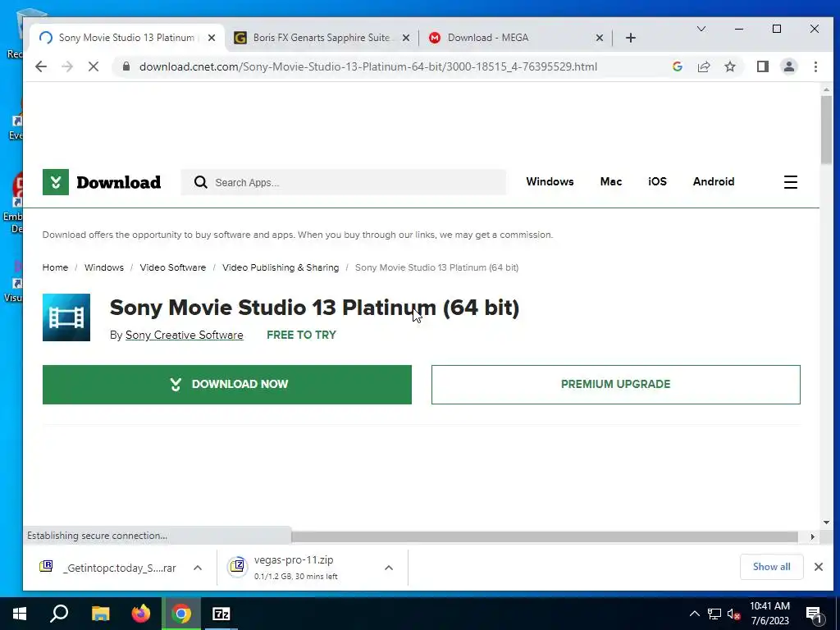Click the vertical scrollbar thumb
This screenshot has height=630, width=840.
tap(826, 130)
